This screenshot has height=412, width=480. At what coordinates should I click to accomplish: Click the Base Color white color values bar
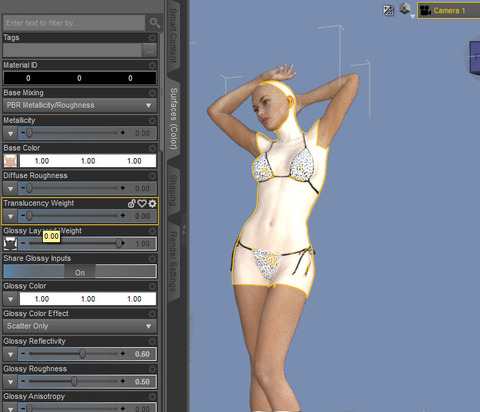coord(88,161)
